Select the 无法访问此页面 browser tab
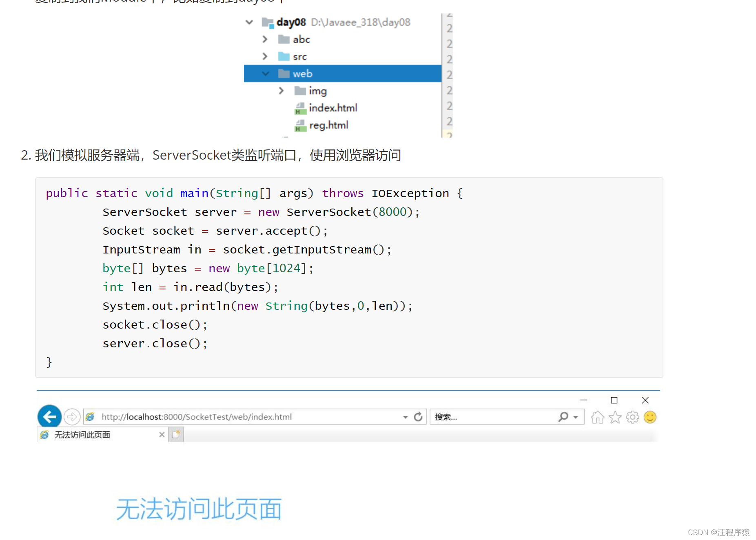The image size is (756, 540). pyautogui.click(x=102, y=435)
